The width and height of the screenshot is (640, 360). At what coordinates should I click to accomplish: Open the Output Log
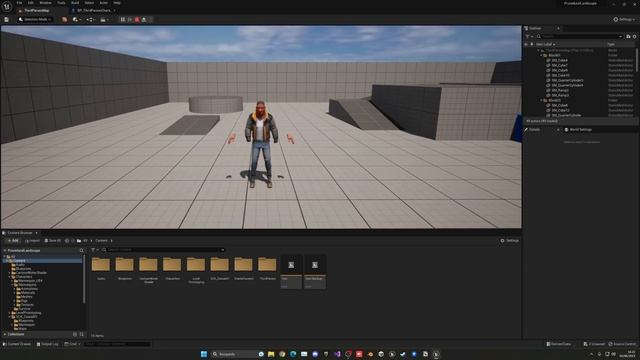(x=47, y=344)
